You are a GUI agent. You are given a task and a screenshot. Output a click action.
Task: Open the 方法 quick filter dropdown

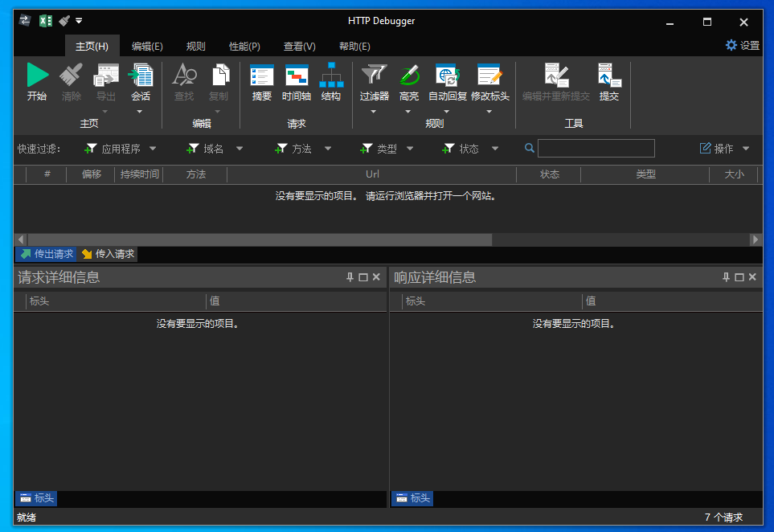(328, 149)
